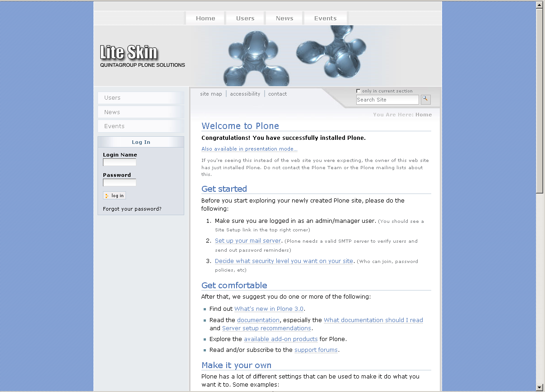Click the 'Get started' heading
Image resolution: width=545 pixels, height=392 pixels.
pos(224,189)
